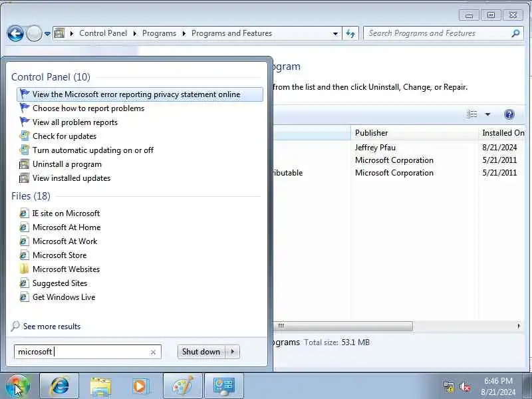Click the Files (18) group header
The width and height of the screenshot is (532, 399).
pyautogui.click(x=31, y=196)
